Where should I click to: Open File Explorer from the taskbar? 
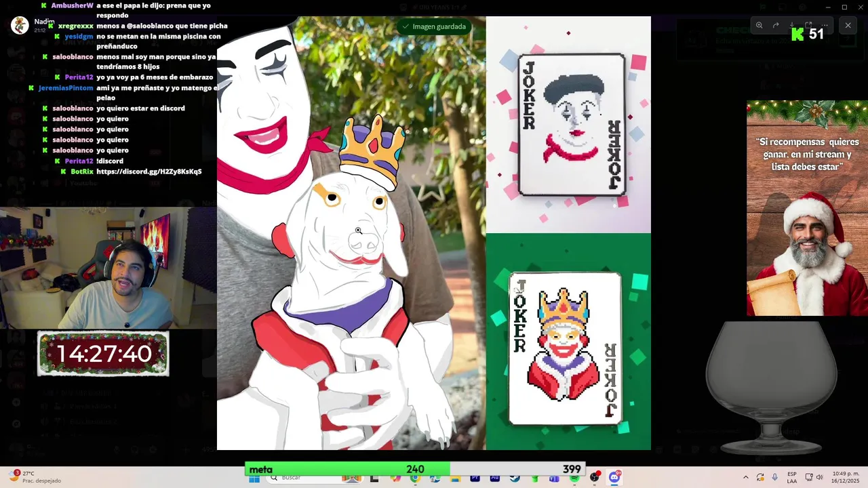(455, 478)
